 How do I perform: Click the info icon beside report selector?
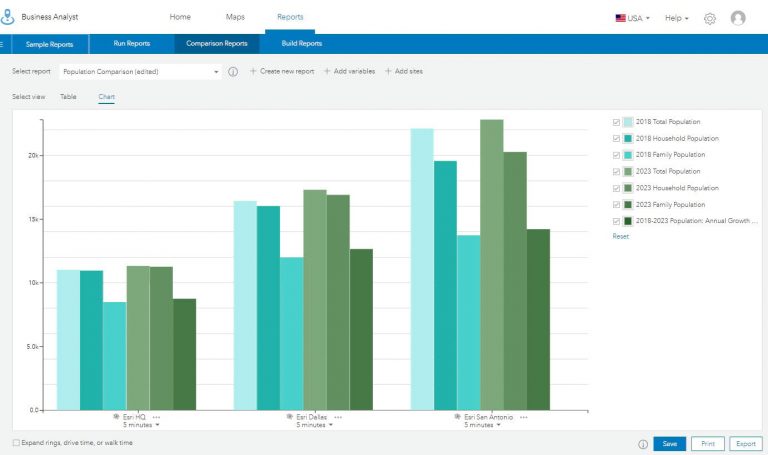(x=233, y=72)
